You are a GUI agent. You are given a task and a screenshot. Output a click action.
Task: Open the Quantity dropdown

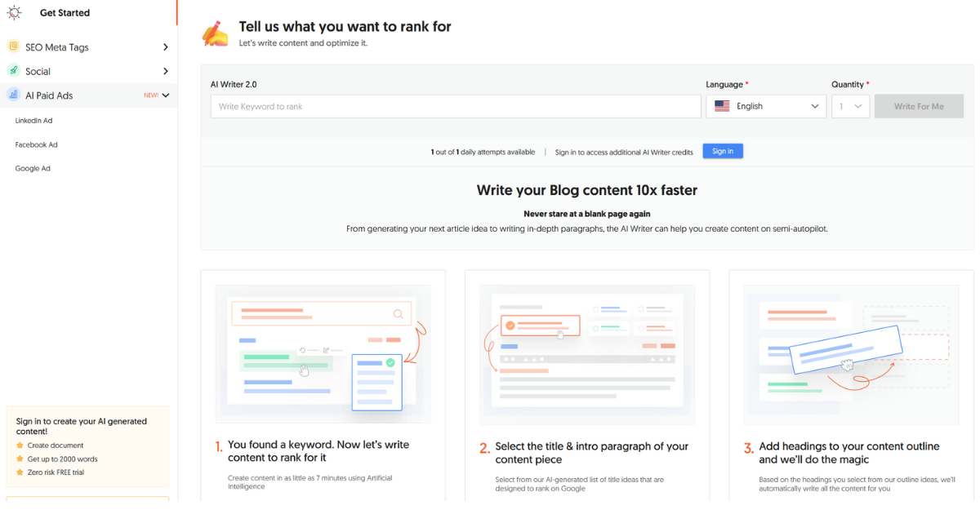tap(850, 105)
